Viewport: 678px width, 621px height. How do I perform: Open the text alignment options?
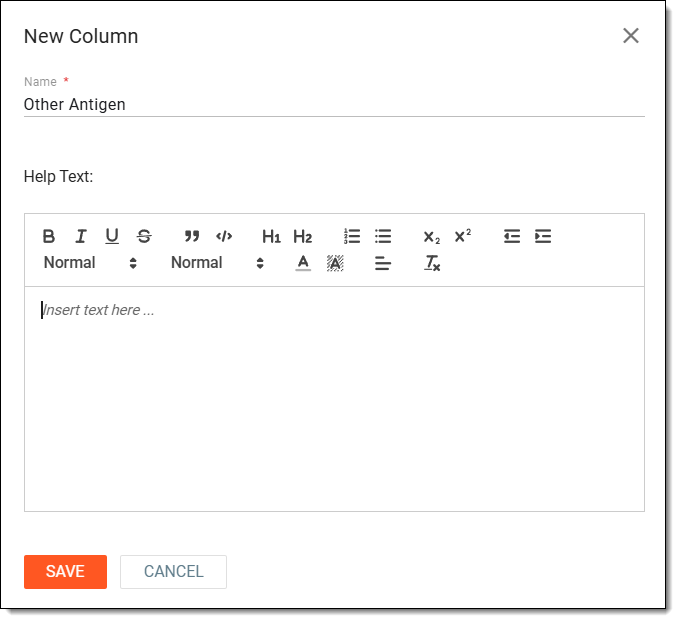[383, 263]
